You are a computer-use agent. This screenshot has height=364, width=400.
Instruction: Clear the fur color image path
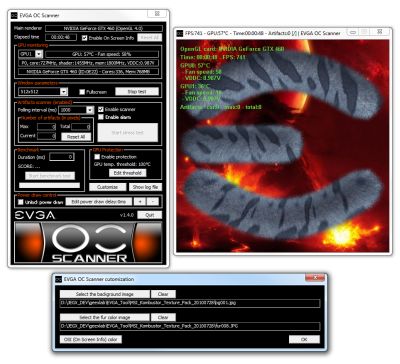coord(163,317)
